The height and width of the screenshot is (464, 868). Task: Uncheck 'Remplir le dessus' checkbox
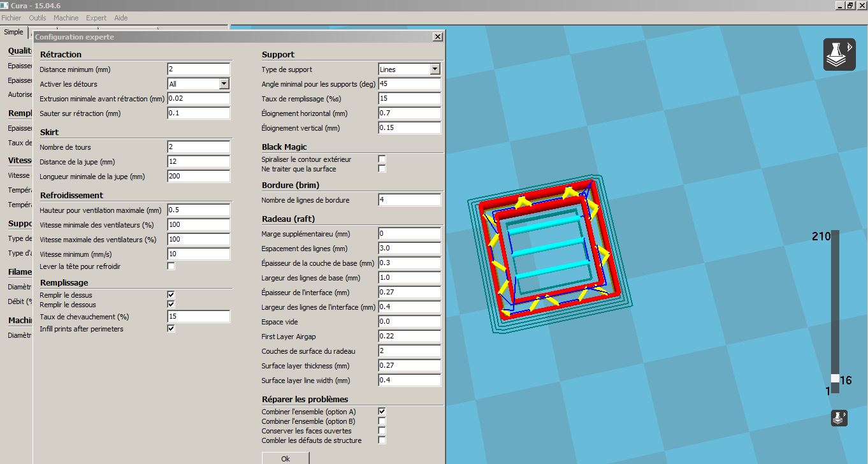point(171,295)
